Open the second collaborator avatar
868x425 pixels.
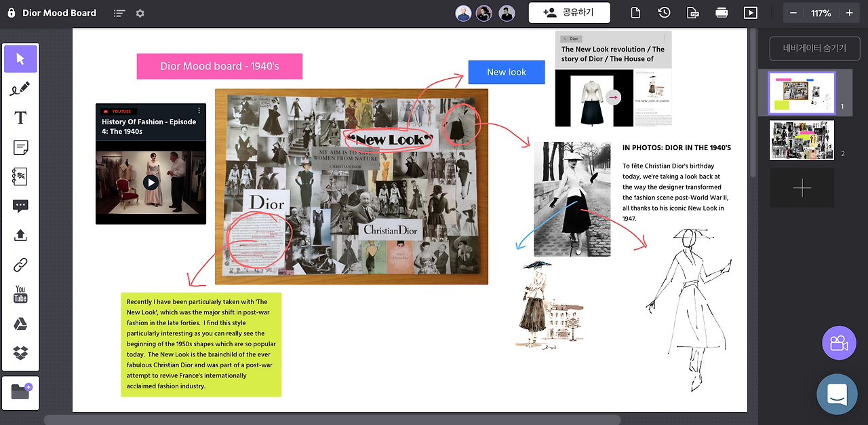(x=484, y=13)
